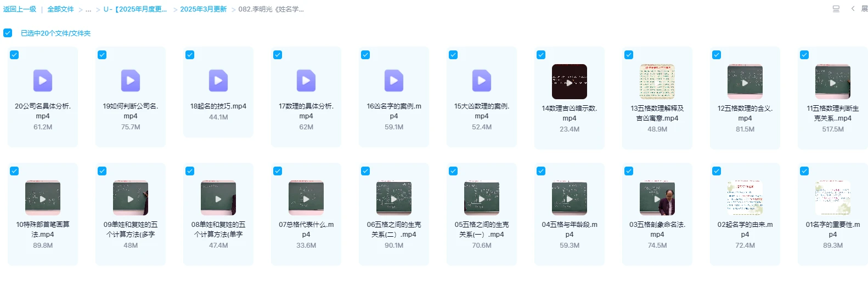This screenshot has height=285, width=868.
Task: Click the 已选中20个文件/文件夹 selection label
Action: (55, 33)
